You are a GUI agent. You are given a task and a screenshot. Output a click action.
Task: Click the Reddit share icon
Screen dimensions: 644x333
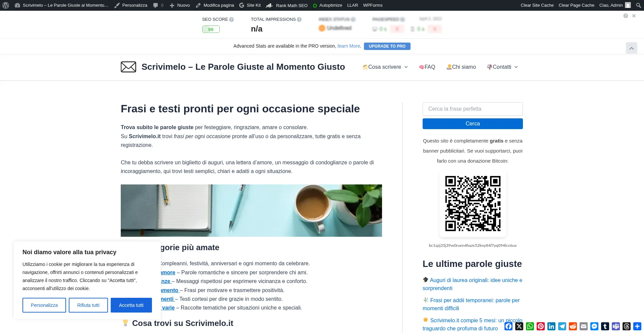(573, 326)
